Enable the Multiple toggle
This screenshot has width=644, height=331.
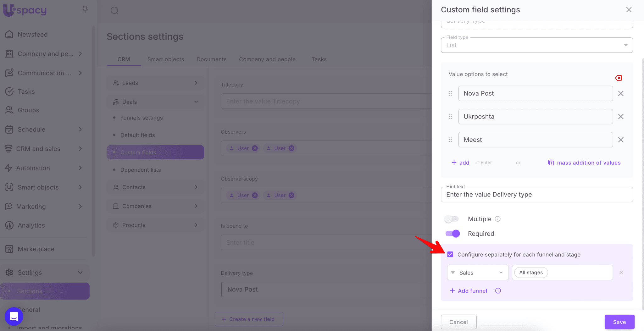(452, 219)
